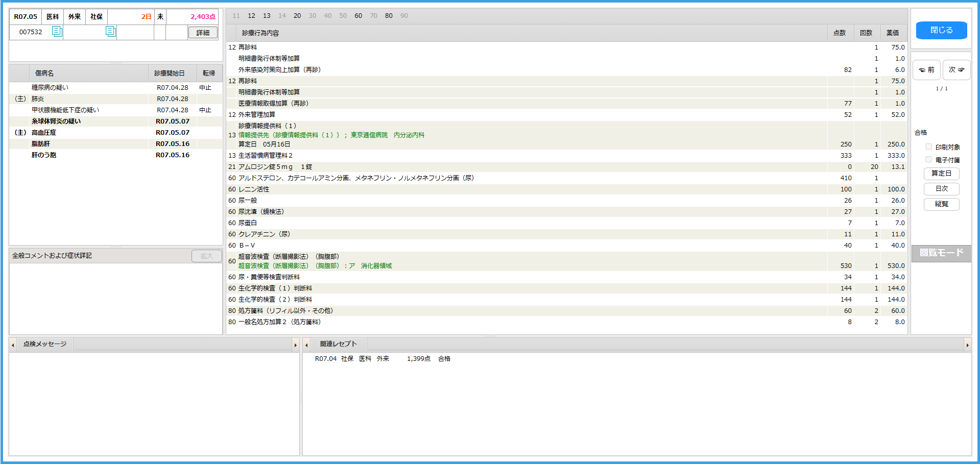The image size is (980, 464).
Task: Select disease row 肝のう胞
Action: pyautogui.click(x=116, y=155)
